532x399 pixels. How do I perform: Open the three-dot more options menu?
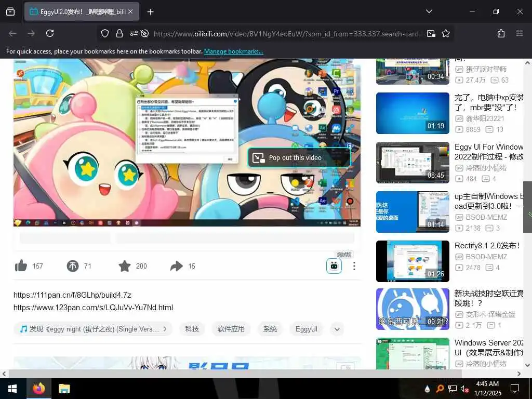click(x=354, y=266)
